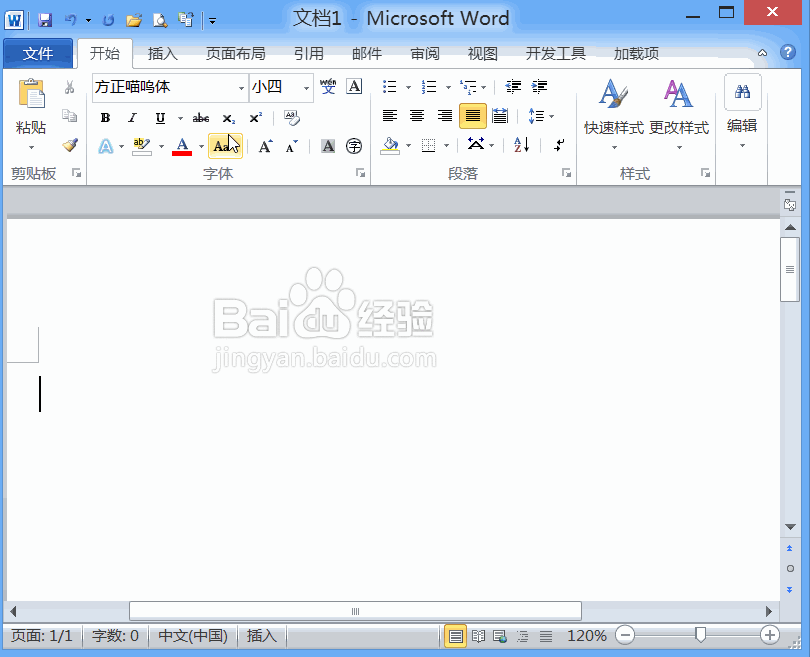Click the vertical scrollbar thumb

tap(790, 270)
